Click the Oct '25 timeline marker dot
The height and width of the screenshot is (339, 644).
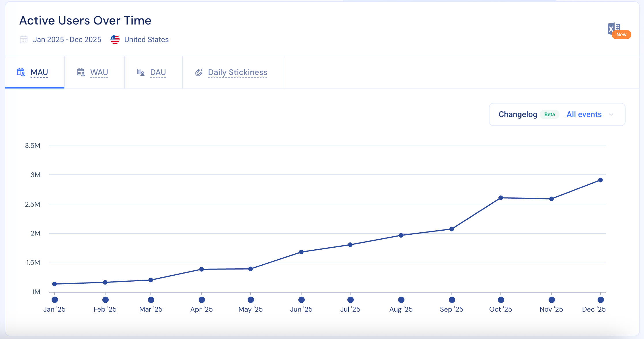pos(501,300)
